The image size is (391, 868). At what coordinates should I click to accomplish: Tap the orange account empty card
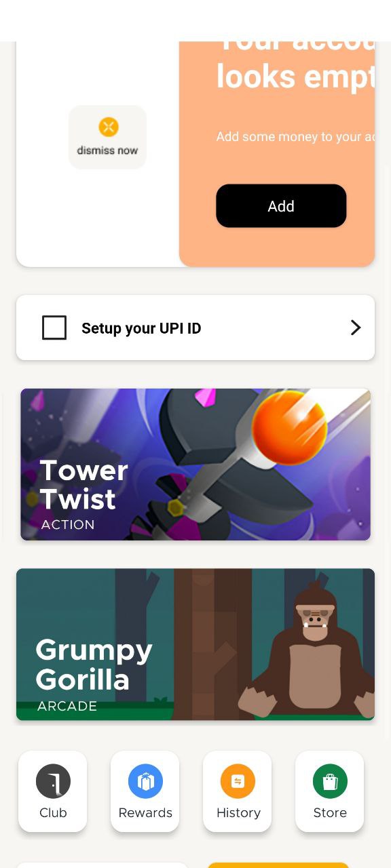point(277,154)
